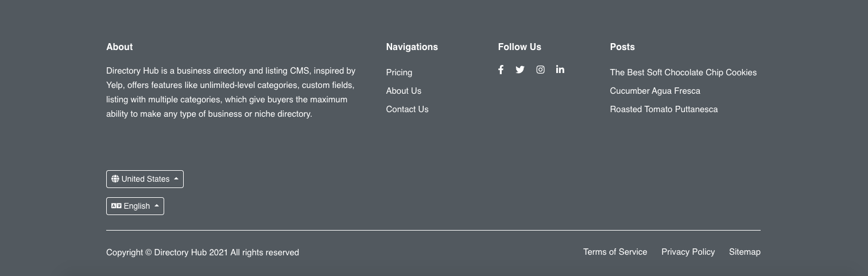Click the caret arrow next to United States
Viewport: 868px width, 276px height.
[176, 179]
